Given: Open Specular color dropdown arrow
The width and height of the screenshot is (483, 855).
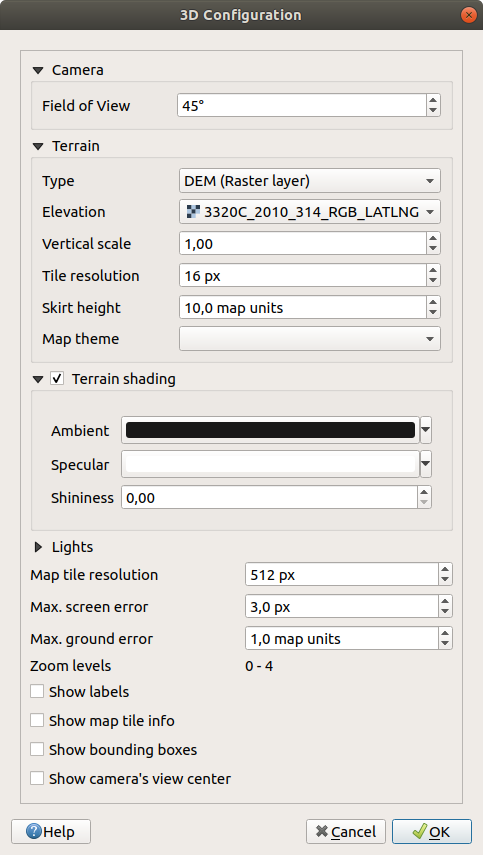Looking at the screenshot, I should 426,464.
